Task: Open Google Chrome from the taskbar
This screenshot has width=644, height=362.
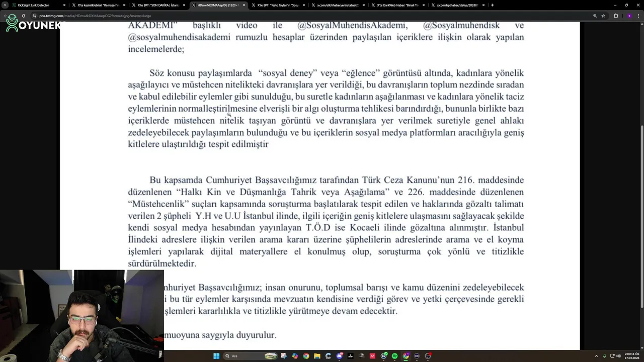Action: pos(306,356)
